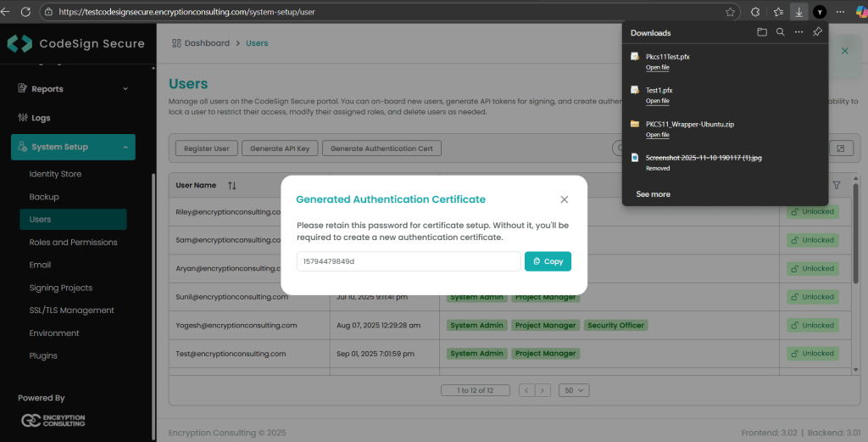Click the Reports icon in sidebar
868x442 pixels.
tap(22, 88)
